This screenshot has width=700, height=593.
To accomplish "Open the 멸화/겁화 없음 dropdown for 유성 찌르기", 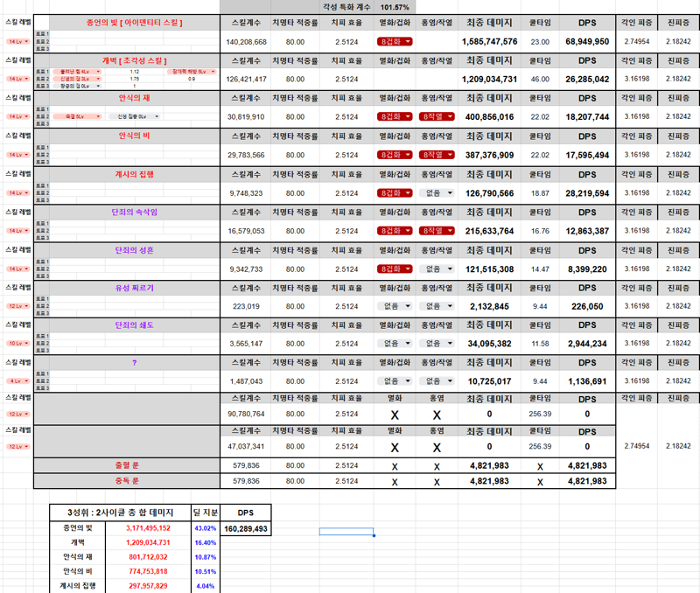I will (395, 306).
